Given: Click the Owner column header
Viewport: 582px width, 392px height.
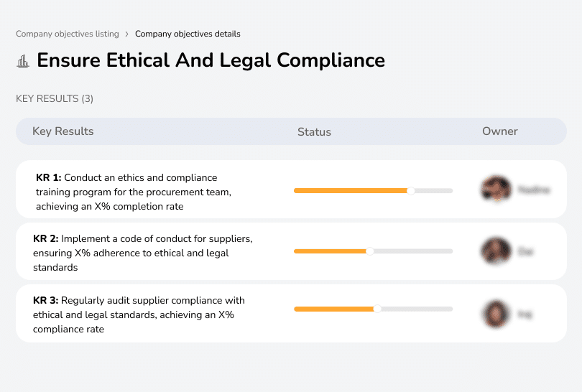Looking at the screenshot, I should (500, 131).
